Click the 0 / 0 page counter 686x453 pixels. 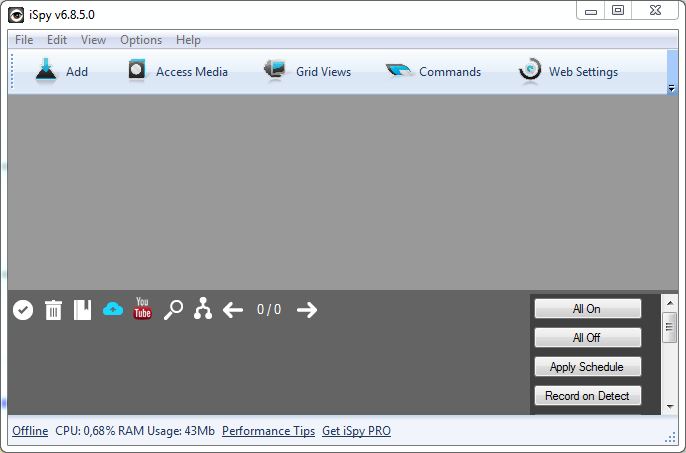pos(269,309)
